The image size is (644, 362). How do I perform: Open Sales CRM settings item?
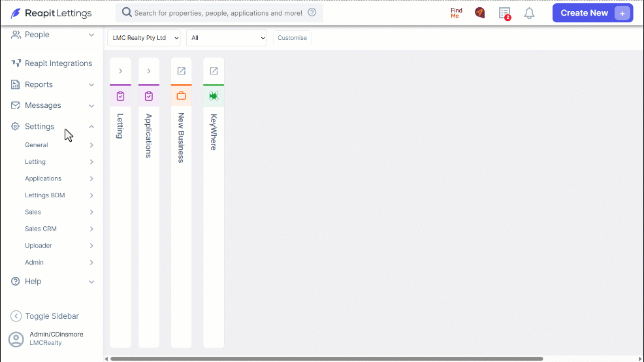coord(40,229)
